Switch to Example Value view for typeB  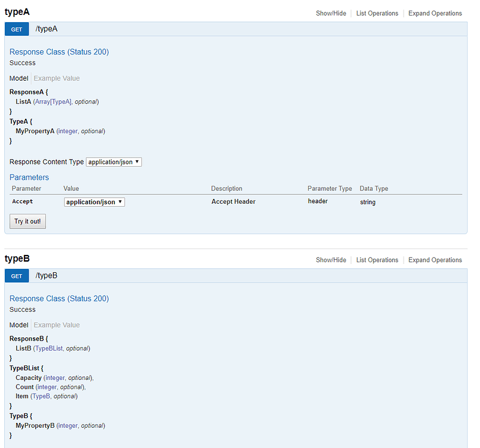pyautogui.click(x=56, y=324)
